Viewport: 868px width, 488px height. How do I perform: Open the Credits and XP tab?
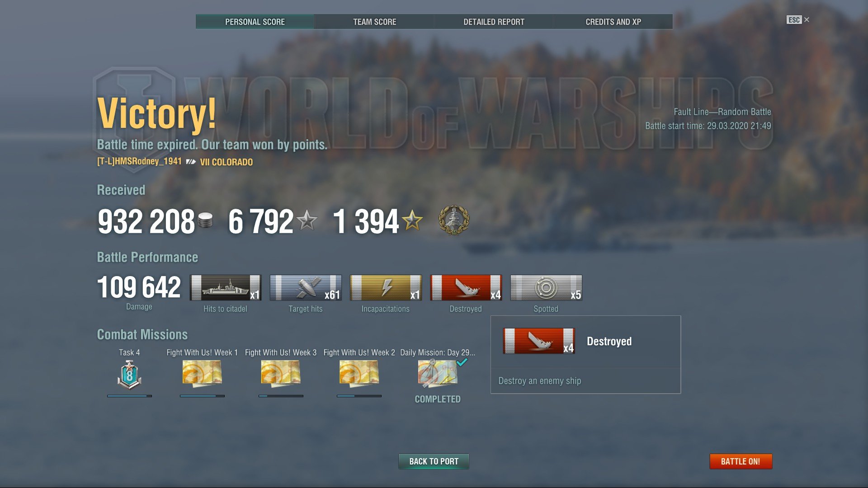613,22
